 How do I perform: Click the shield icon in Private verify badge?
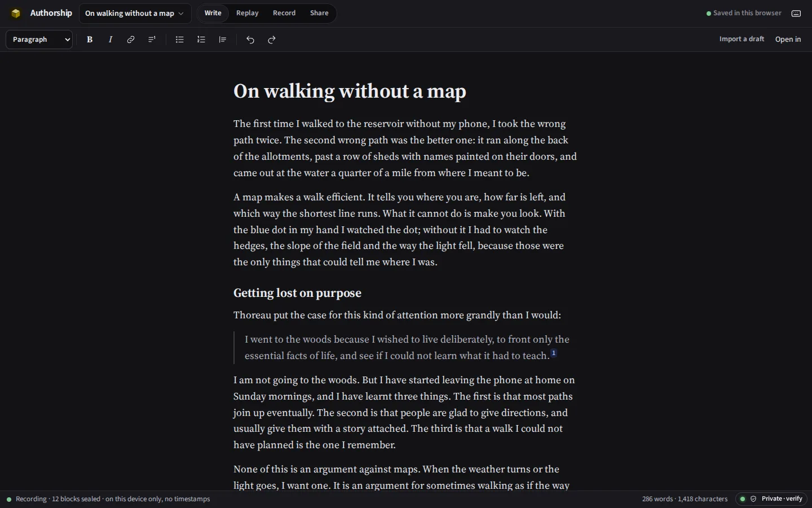pyautogui.click(x=753, y=499)
